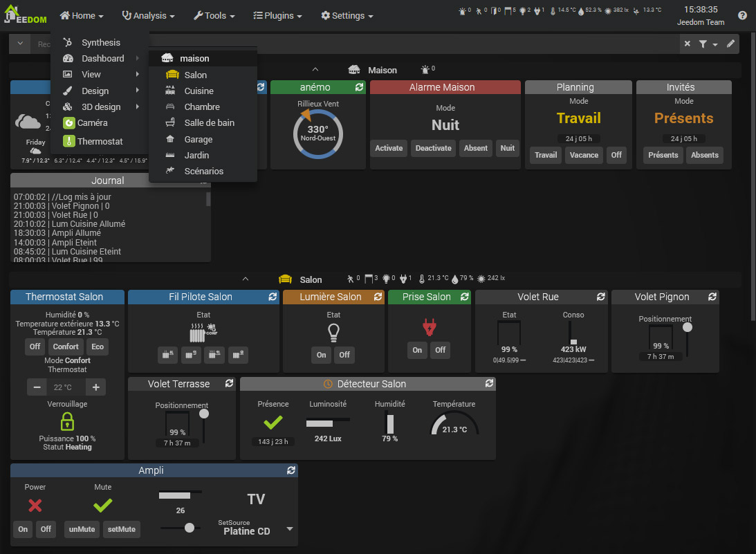Click the Ampli Mute green check icon

point(102,506)
